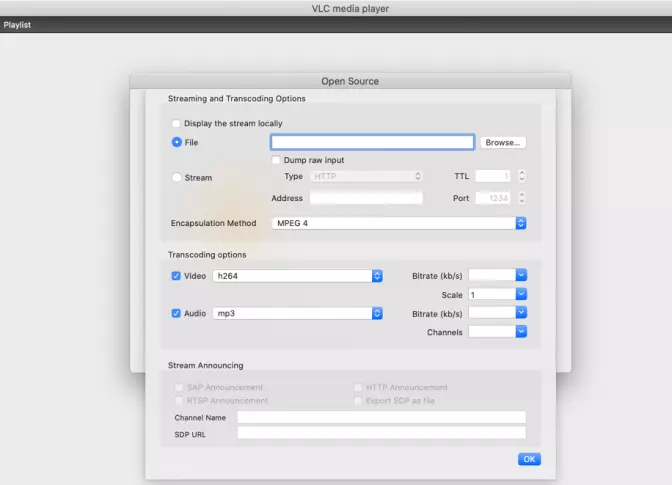Select the Stream radio button
Screen dimensions: 672x485
[177, 177]
